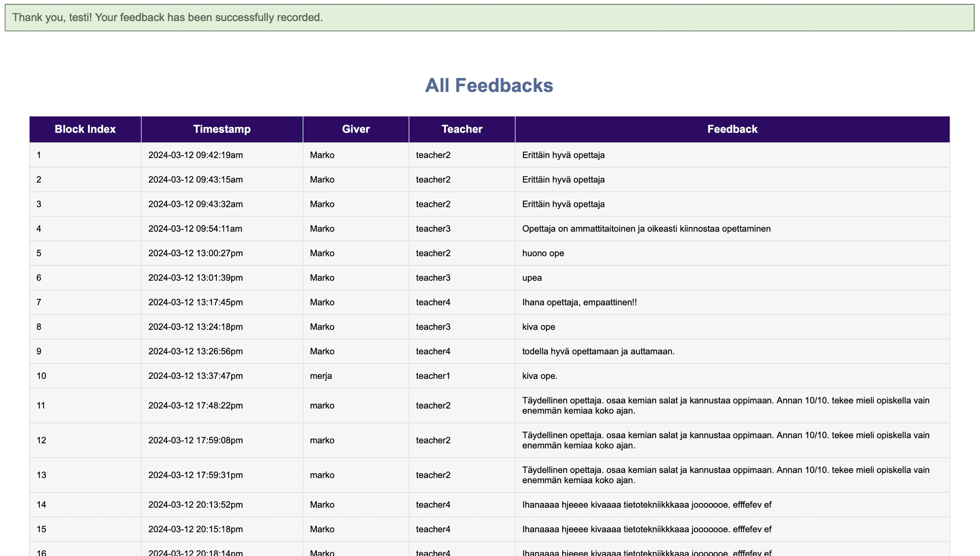Click the Timestamp column header
The width and height of the screenshot is (980, 556).
222,129
